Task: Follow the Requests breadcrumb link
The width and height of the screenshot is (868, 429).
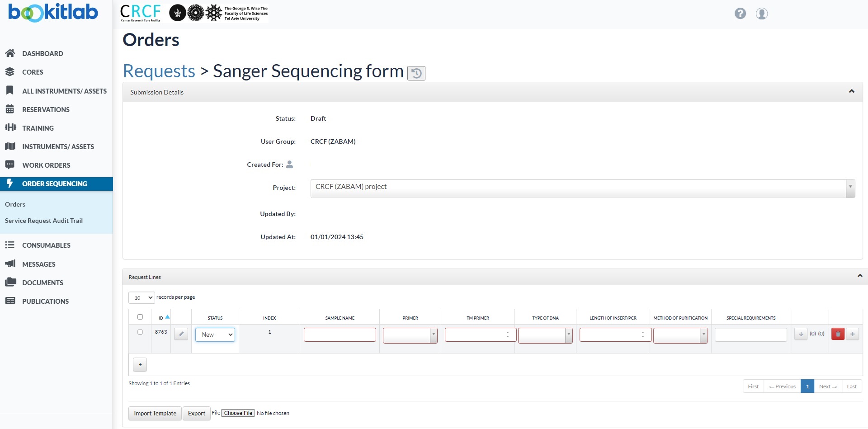Action: tap(159, 71)
